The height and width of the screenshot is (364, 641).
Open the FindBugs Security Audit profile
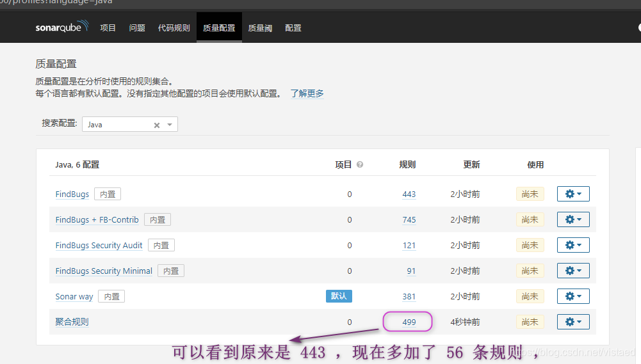click(x=99, y=245)
